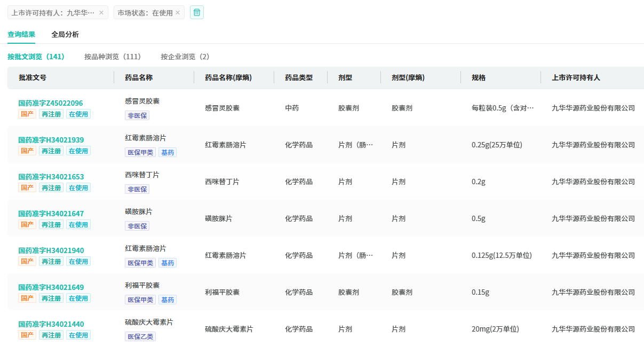The width and height of the screenshot is (644, 346).
Task: Select the 查询结果 tab
Action: (x=21, y=35)
